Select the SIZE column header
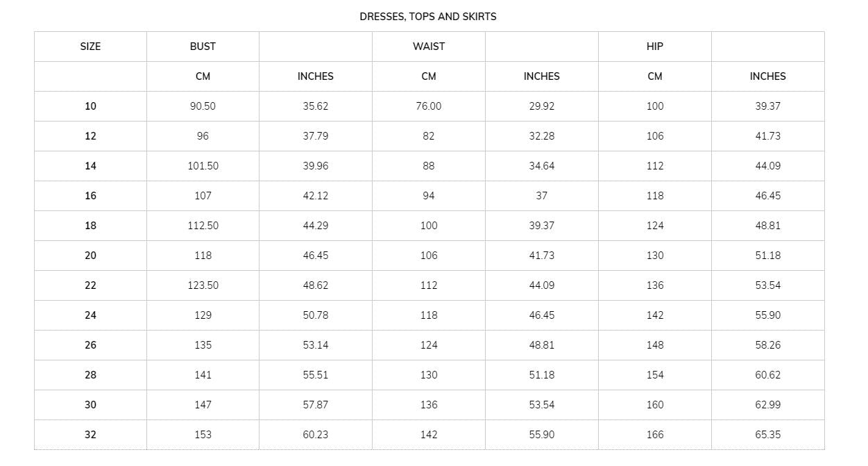Viewport: 868px width, 466px height. pyautogui.click(x=90, y=47)
